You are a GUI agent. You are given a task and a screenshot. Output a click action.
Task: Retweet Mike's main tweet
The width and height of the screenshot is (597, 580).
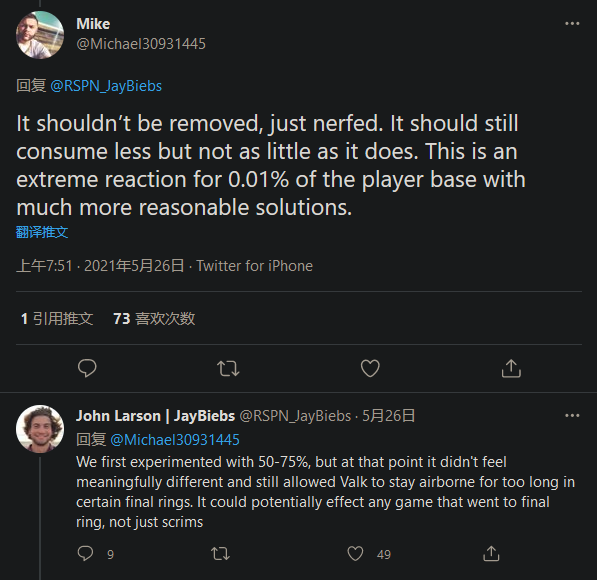pyautogui.click(x=228, y=369)
